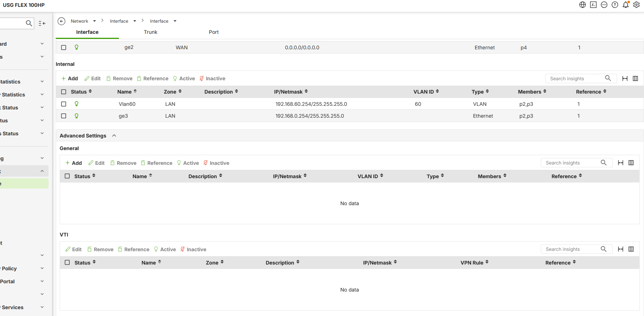644x316 pixels.
Task: Click the fit column width icon in VTI
Action: (621, 249)
